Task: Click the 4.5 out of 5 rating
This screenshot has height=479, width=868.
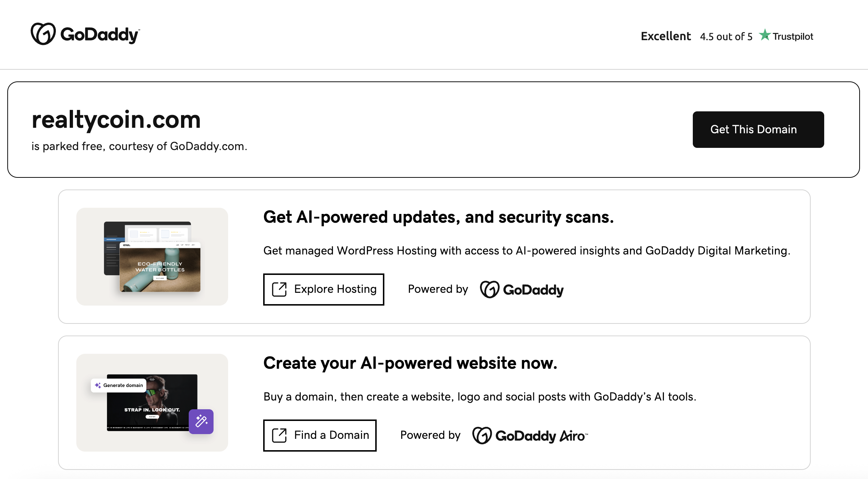Action: [726, 37]
